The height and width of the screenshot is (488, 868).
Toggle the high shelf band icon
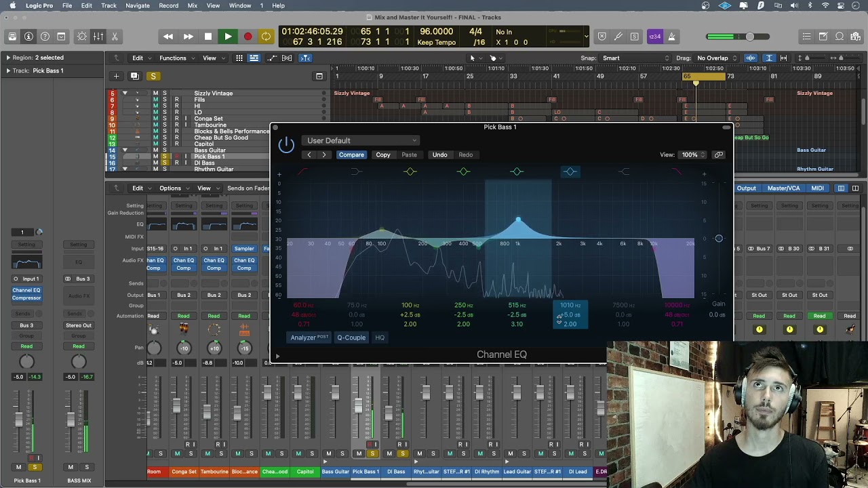[624, 171]
